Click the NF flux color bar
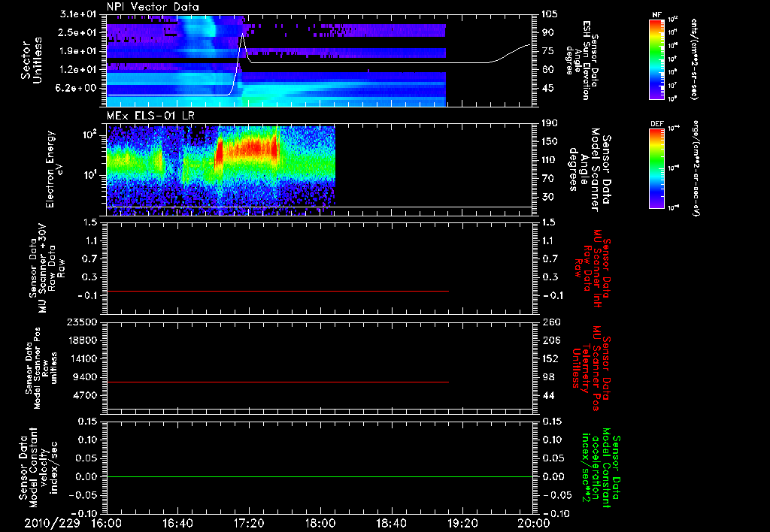Image resolution: width=770 pixels, height=532 pixels. [656, 59]
